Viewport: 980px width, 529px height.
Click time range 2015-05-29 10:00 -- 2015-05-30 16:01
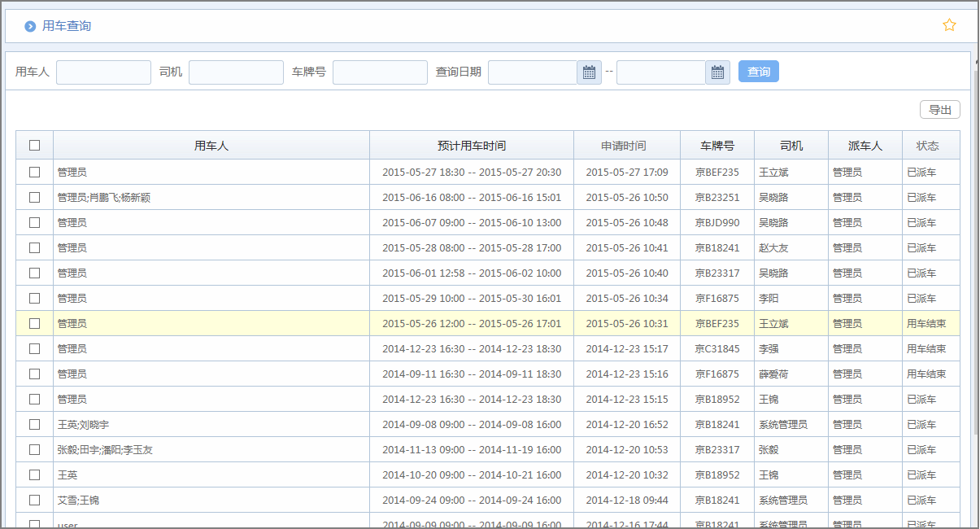tap(472, 298)
